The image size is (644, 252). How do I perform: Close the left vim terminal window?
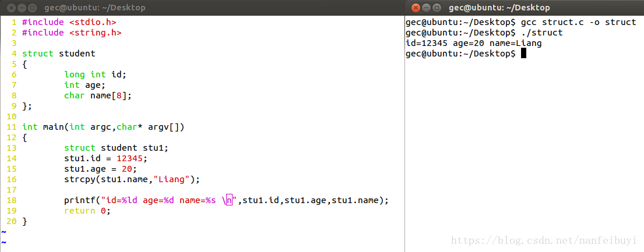(x=12, y=8)
